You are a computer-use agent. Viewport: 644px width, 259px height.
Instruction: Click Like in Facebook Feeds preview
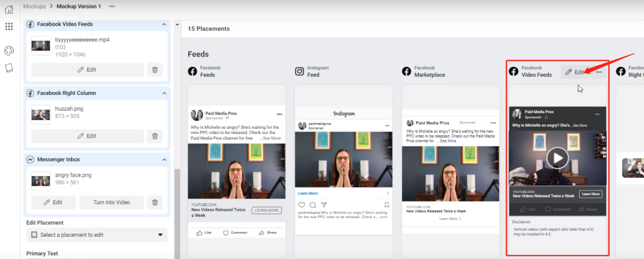point(204,233)
